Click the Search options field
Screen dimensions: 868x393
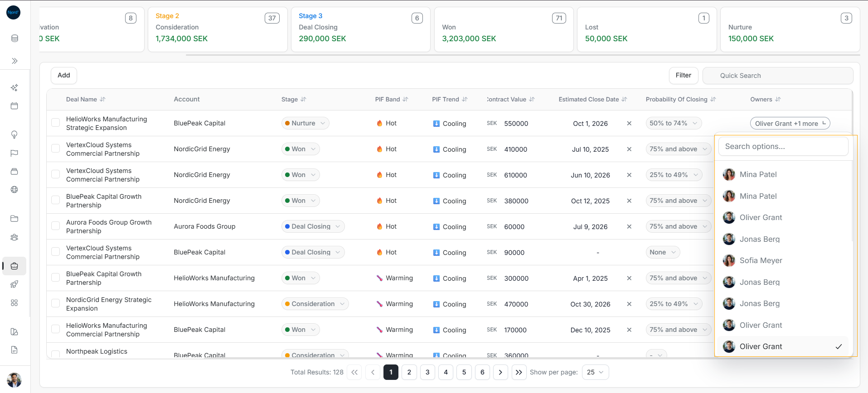pyautogui.click(x=783, y=146)
